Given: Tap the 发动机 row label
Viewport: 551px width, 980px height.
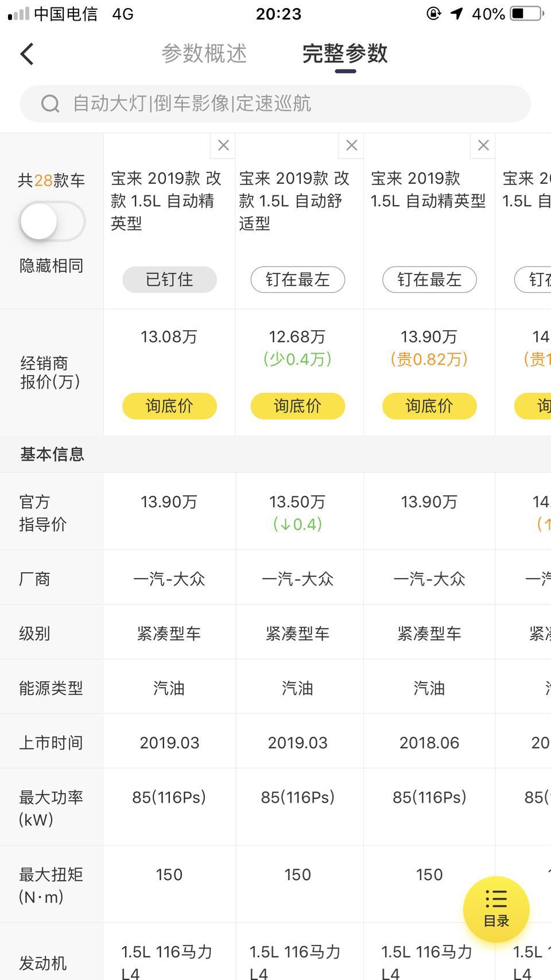Looking at the screenshot, I should click(x=43, y=963).
